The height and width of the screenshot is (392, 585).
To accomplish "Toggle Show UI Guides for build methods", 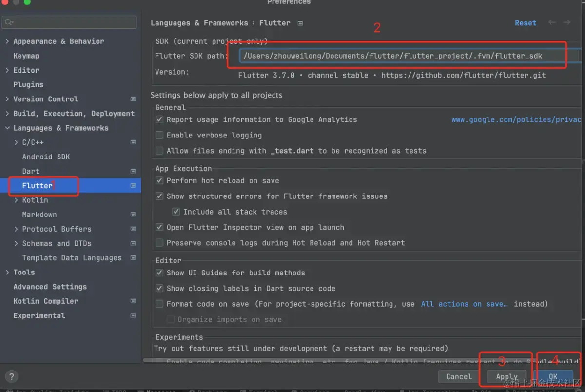I will (x=159, y=273).
